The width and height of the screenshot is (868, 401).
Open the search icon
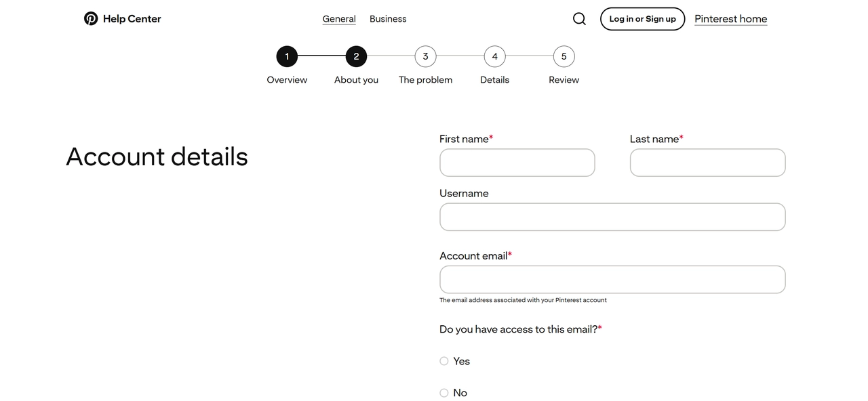579,18
